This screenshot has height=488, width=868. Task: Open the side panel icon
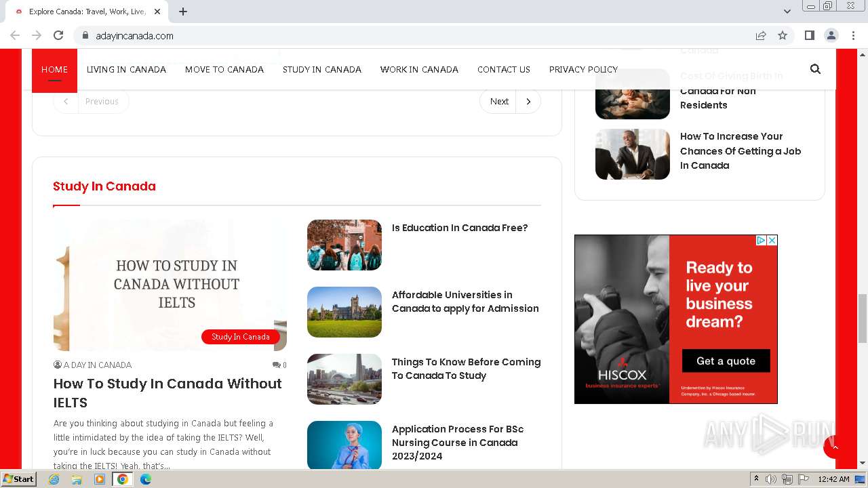[810, 35]
